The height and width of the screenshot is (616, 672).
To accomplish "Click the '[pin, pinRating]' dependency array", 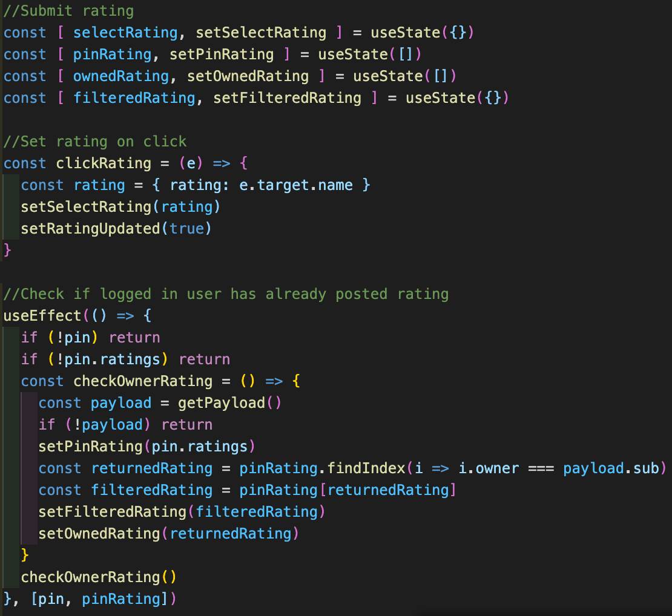I will (99, 599).
